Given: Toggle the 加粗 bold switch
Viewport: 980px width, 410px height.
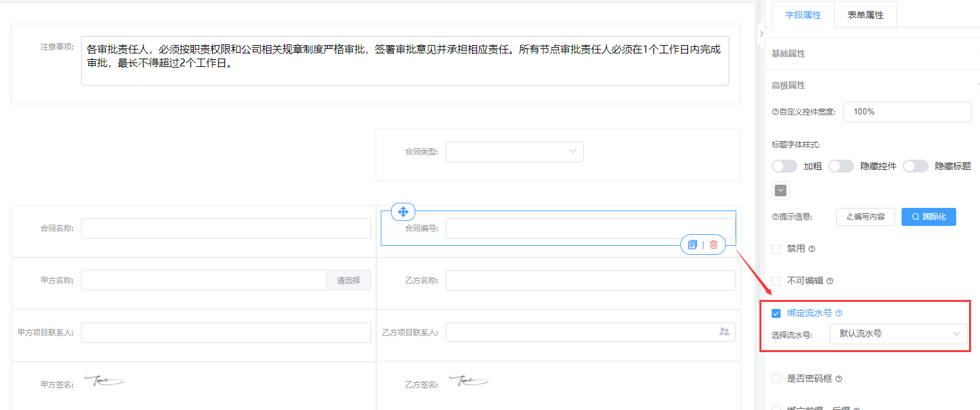Looking at the screenshot, I should tap(784, 166).
